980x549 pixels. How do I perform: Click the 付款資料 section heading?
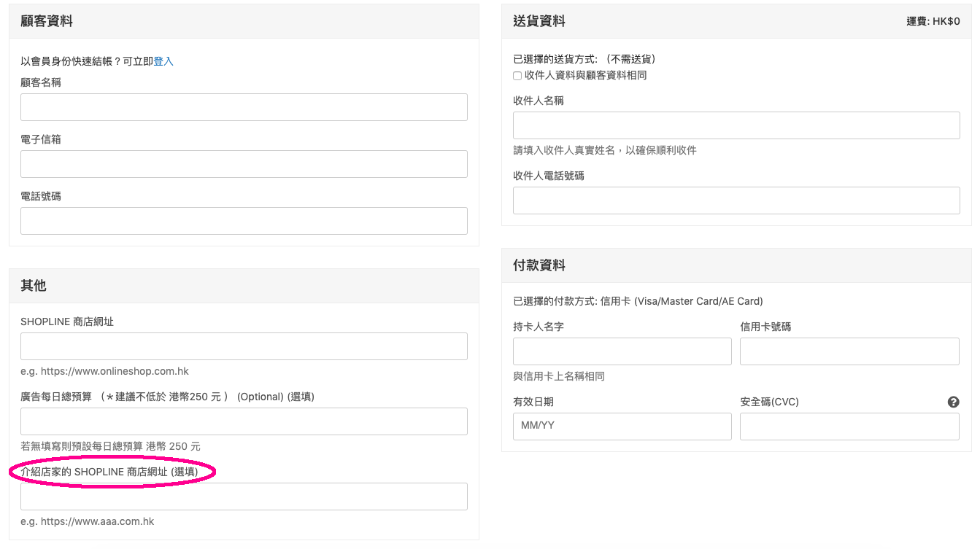[x=539, y=265]
